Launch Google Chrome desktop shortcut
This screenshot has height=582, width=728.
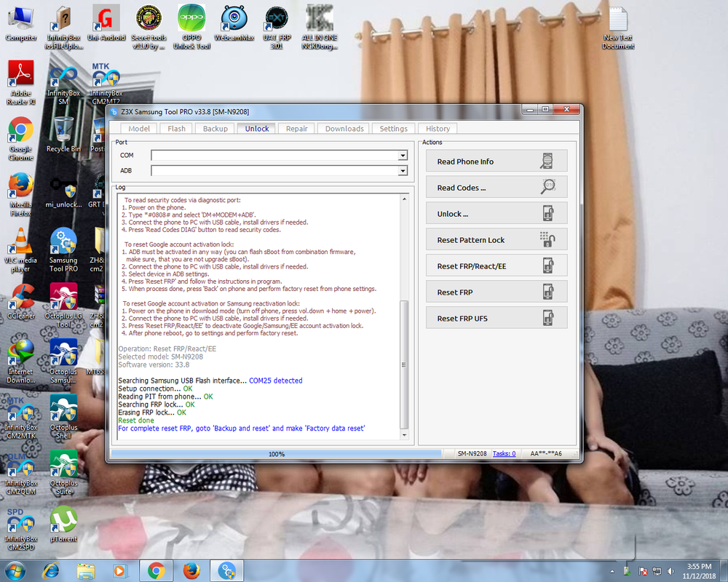[21, 138]
